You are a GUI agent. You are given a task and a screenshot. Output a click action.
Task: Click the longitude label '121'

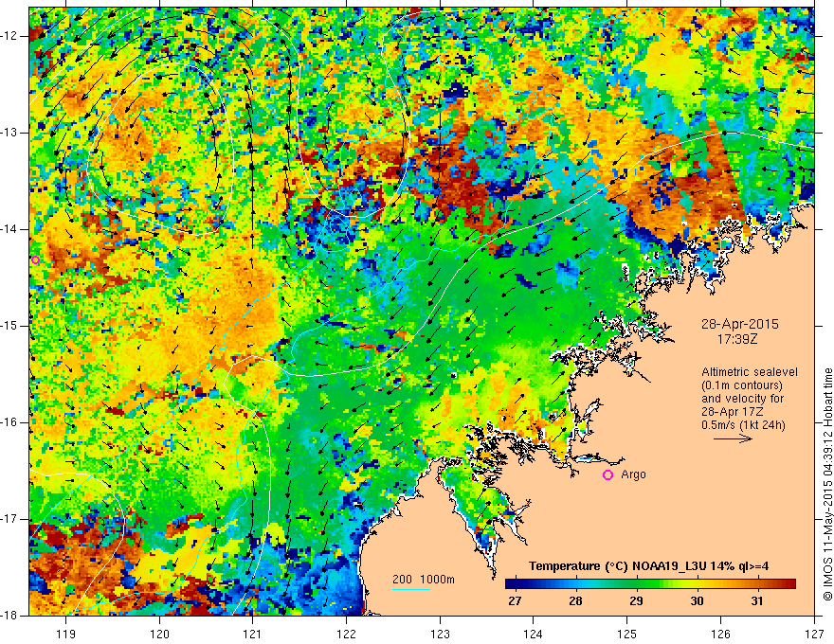(253, 634)
